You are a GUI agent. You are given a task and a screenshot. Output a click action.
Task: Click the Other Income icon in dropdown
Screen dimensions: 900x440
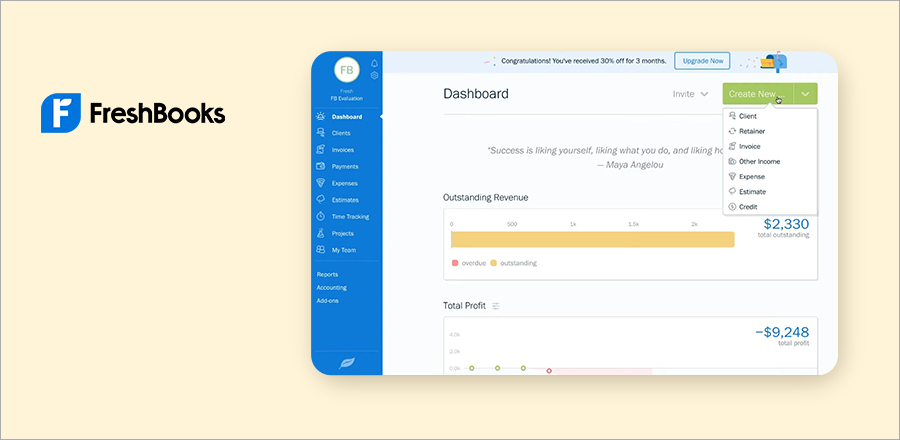[x=732, y=161]
